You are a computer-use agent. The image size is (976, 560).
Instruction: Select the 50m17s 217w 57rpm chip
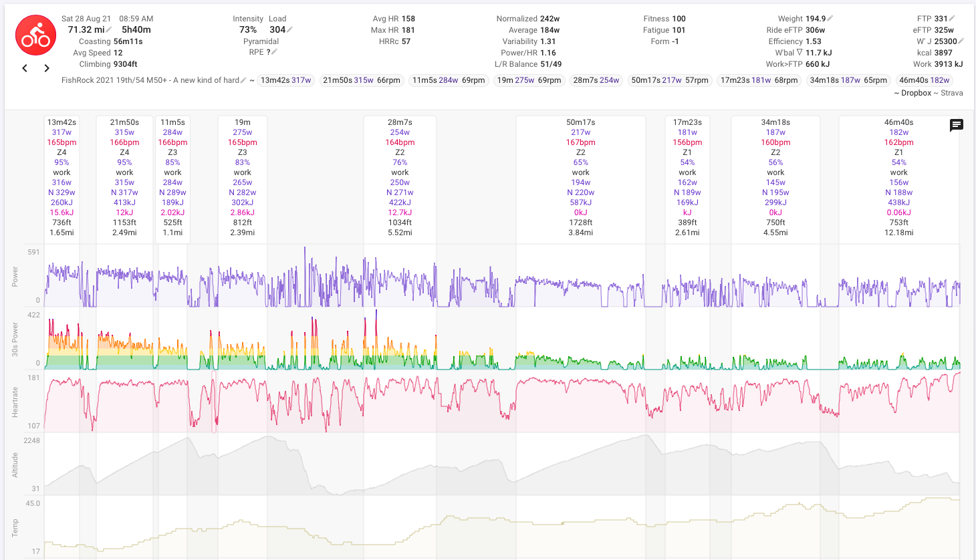coord(669,80)
